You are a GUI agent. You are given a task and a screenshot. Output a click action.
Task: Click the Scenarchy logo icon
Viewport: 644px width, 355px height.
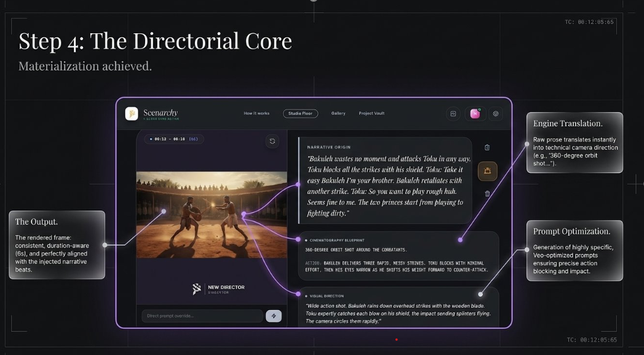point(132,114)
